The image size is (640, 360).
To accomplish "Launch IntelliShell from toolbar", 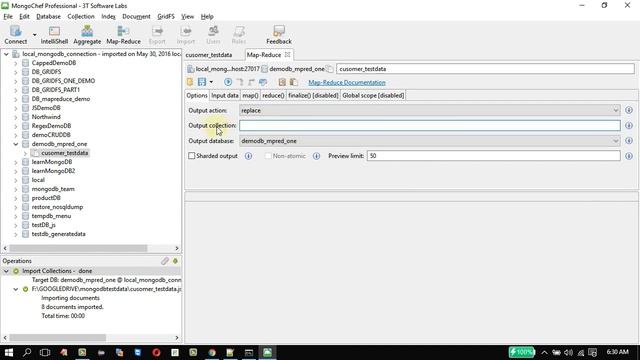I will [x=54, y=35].
